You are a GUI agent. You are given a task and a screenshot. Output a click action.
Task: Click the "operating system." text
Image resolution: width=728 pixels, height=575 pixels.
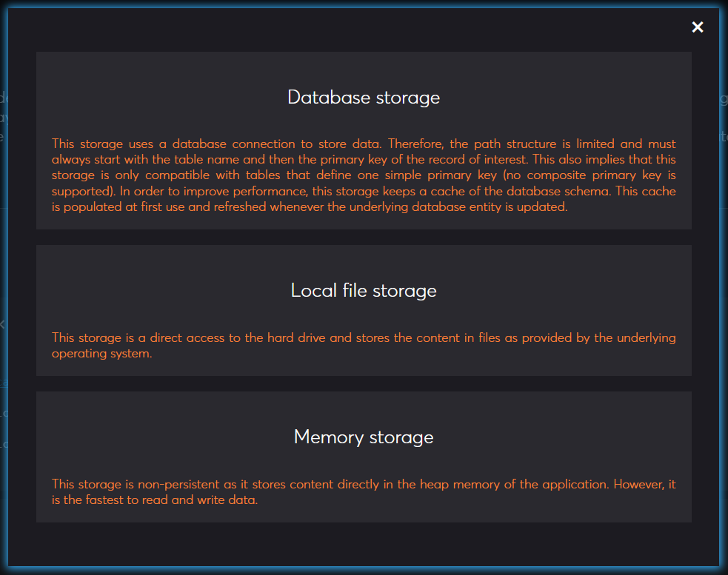[x=101, y=354]
